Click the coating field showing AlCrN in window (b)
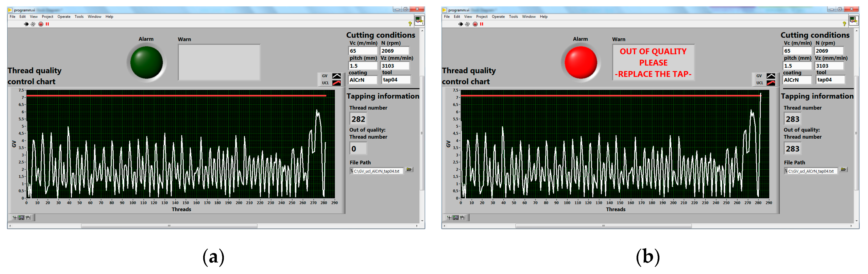 click(797, 80)
